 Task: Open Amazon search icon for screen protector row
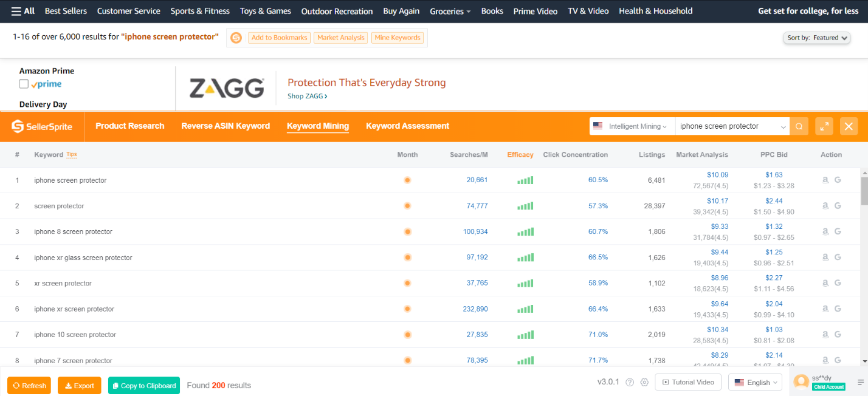point(825,206)
